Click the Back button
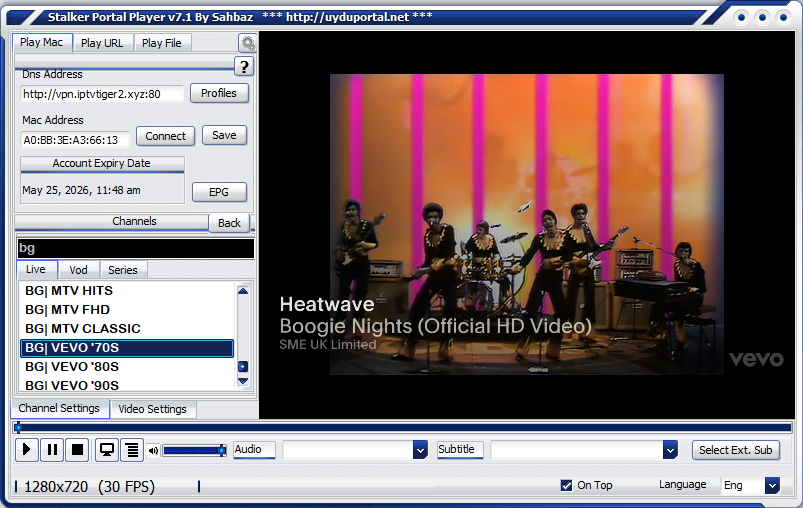803x508 pixels. (x=229, y=223)
